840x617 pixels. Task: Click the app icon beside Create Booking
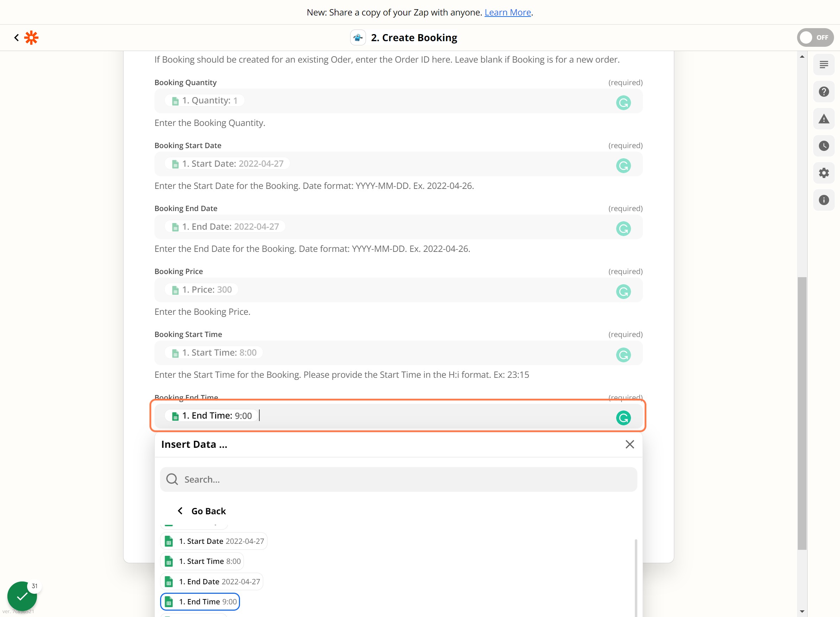point(358,38)
